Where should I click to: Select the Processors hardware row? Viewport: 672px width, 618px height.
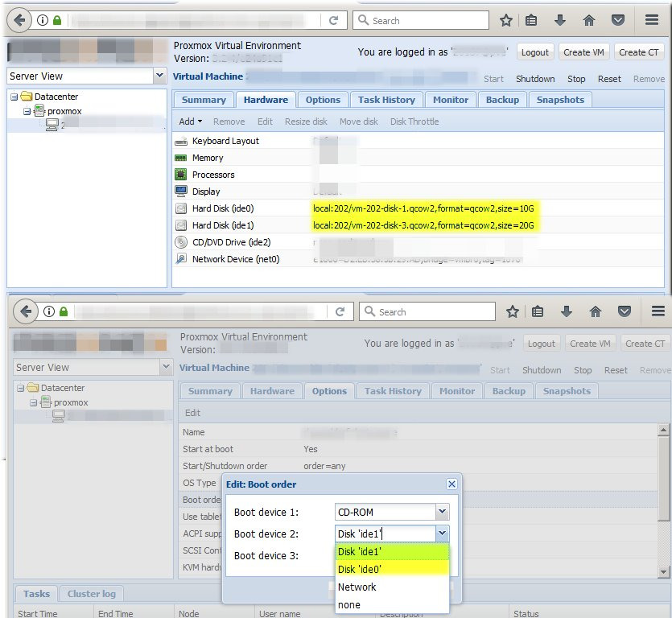point(418,175)
